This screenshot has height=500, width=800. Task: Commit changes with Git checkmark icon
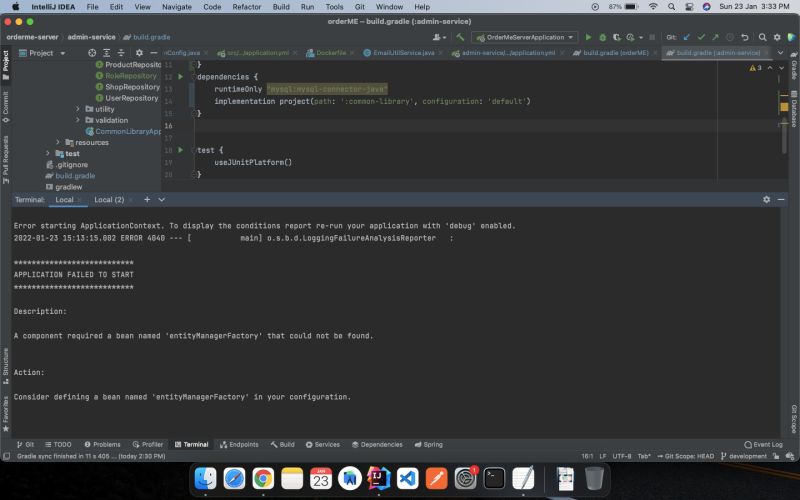(701, 37)
